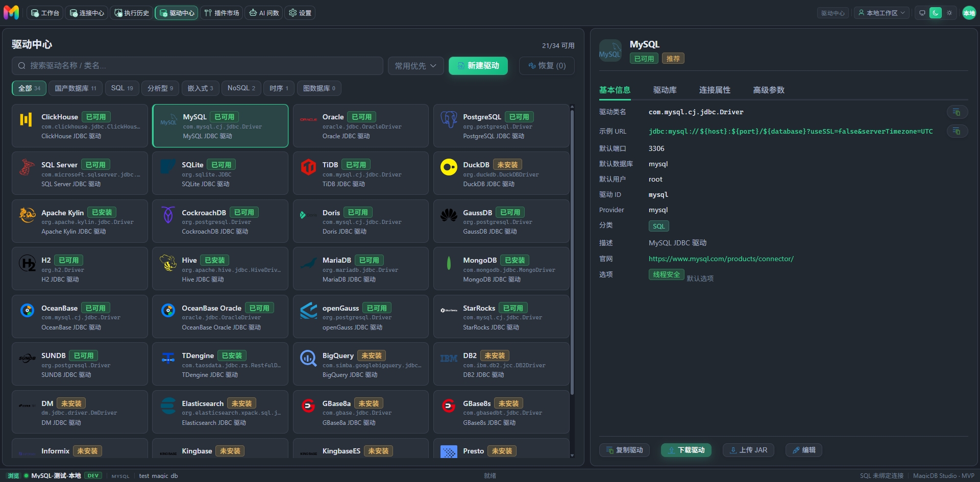The image size is (980, 482).
Task: Select the ClickHouse driver icon
Action: click(x=26, y=119)
